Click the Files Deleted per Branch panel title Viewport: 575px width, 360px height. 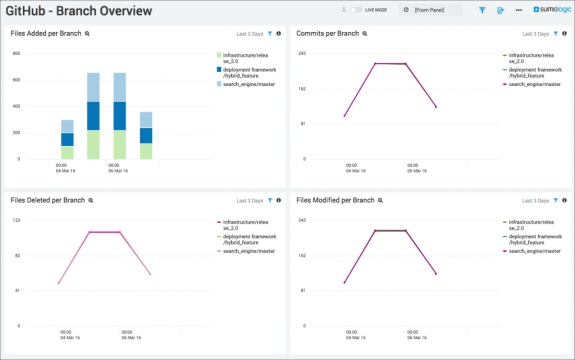tap(48, 200)
